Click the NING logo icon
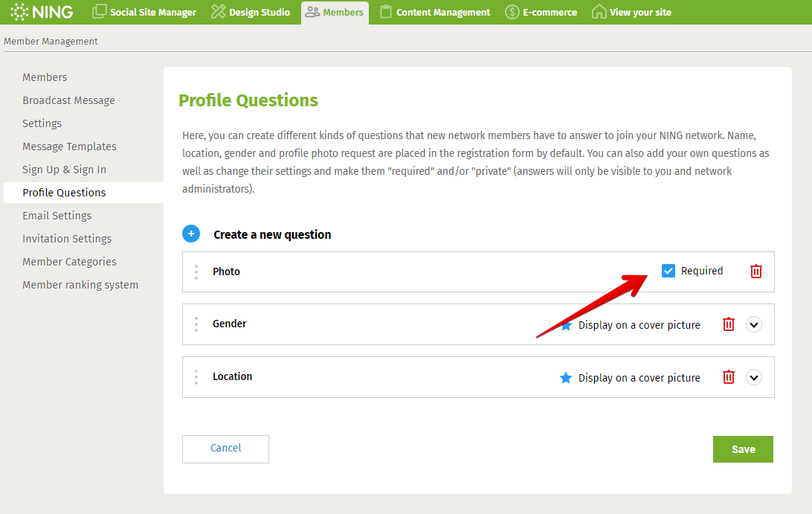 pos(20,12)
